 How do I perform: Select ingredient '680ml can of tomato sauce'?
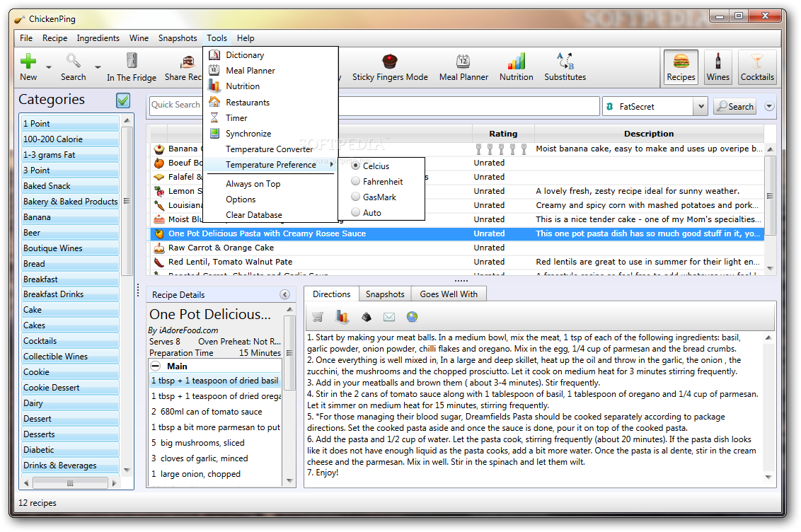[x=216, y=412]
